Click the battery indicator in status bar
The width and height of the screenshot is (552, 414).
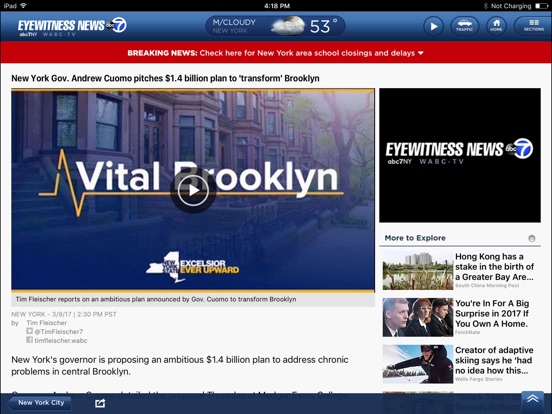point(541,6)
